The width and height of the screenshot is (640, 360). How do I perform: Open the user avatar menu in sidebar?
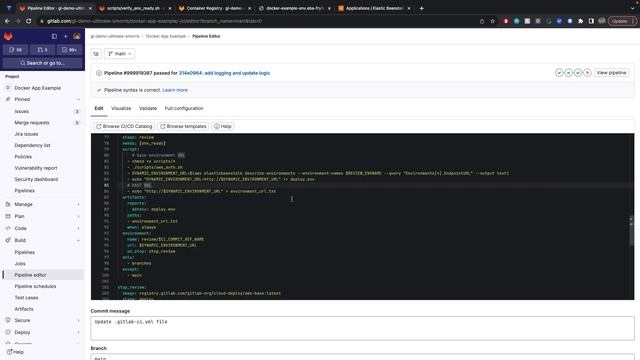point(77,36)
